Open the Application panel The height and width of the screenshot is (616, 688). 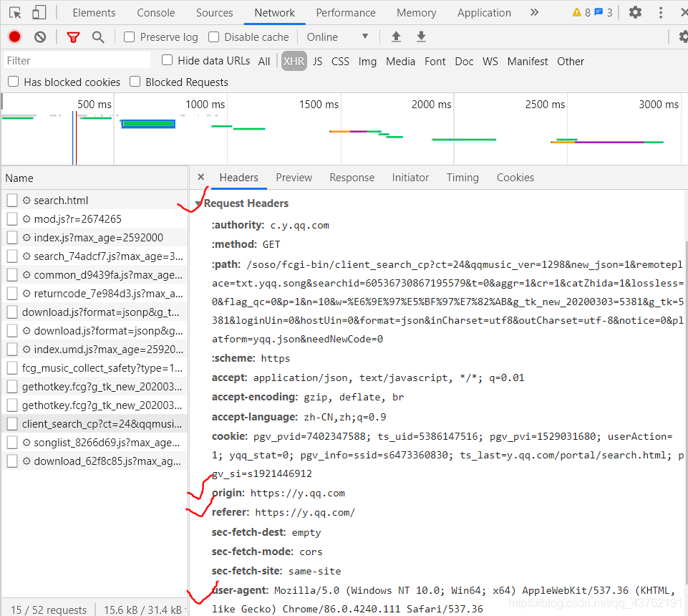[x=484, y=13]
